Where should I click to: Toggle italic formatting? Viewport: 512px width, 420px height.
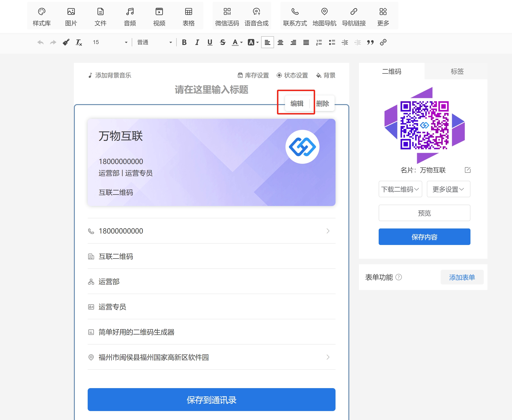point(197,42)
